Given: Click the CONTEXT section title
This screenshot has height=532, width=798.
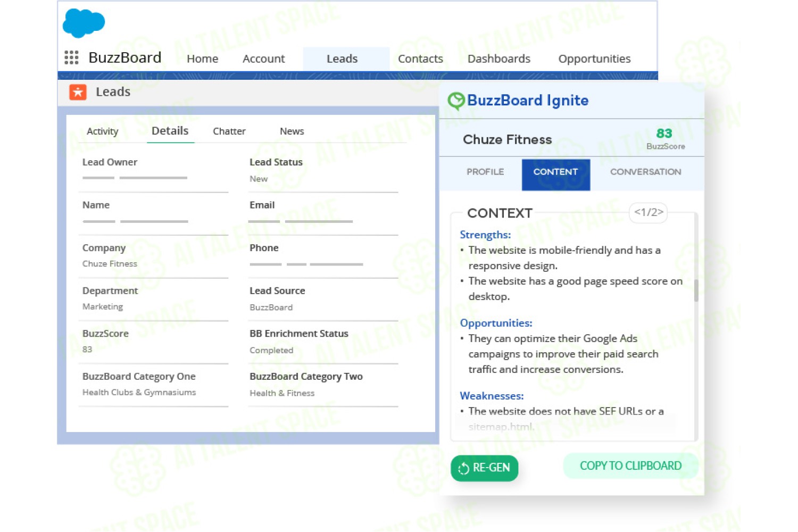Looking at the screenshot, I should (x=500, y=213).
